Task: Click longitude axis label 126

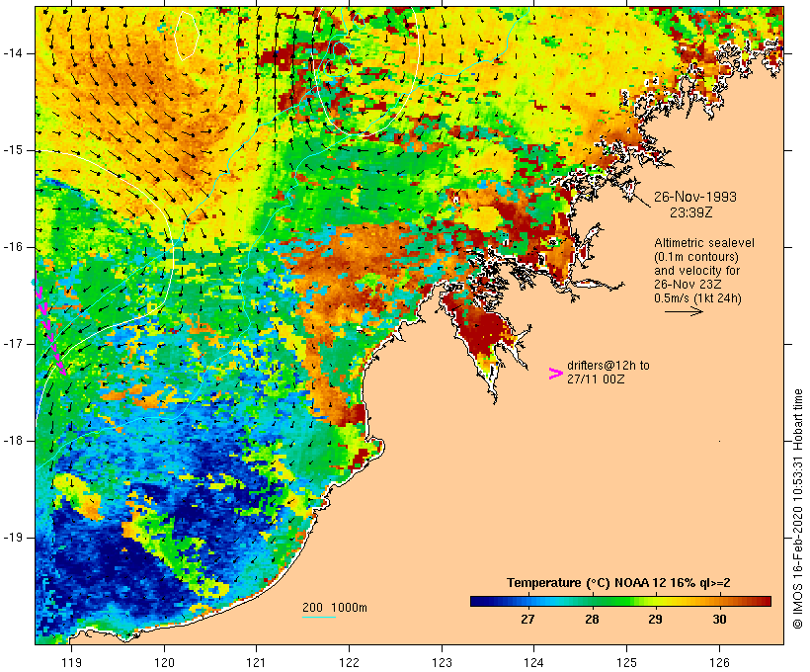Action: (x=719, y=662)
